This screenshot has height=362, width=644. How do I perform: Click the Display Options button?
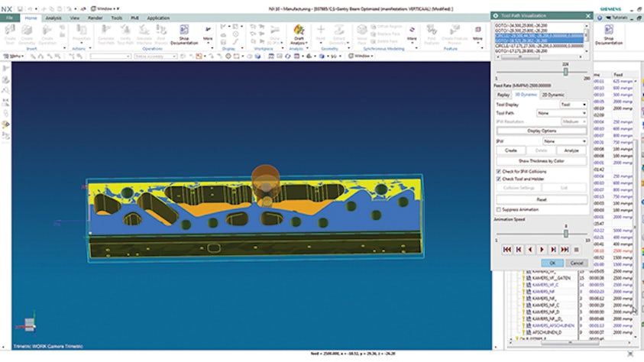[x=542, y=131]
